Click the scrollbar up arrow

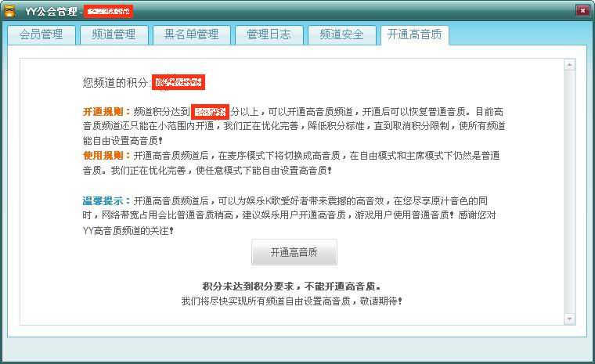point(570,65)
